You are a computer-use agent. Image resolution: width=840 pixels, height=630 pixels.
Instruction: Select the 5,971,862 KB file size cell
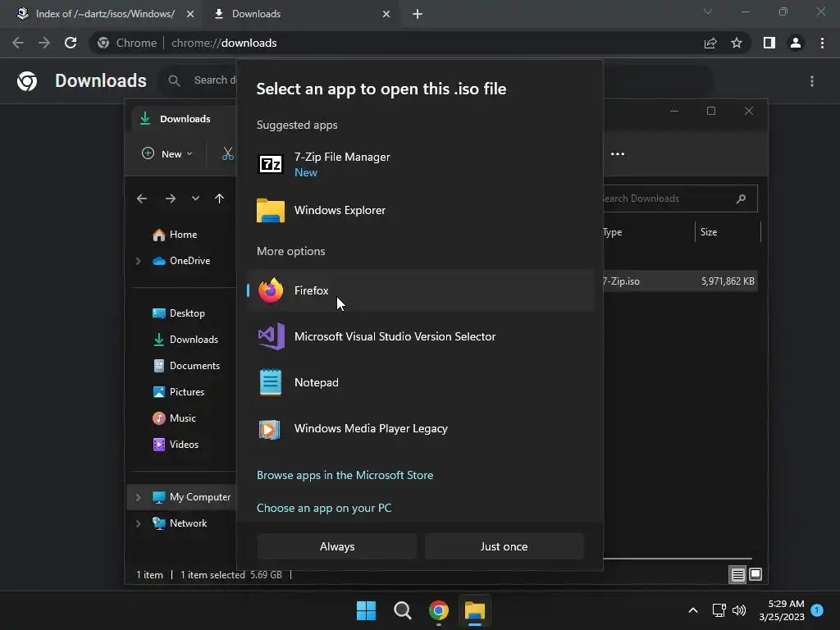[728, 281]
